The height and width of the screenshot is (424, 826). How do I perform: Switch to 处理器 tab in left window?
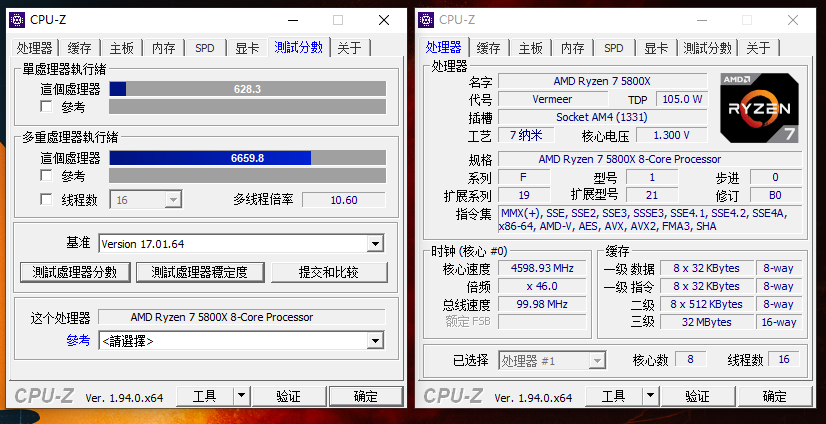(x=34, y=48)
